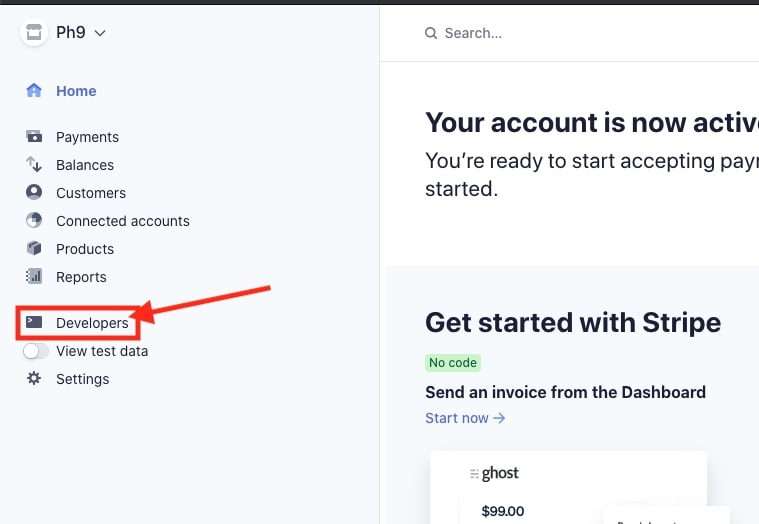Click the Reports chart icon
Screen dimensions: 759x524
[34, 277]
